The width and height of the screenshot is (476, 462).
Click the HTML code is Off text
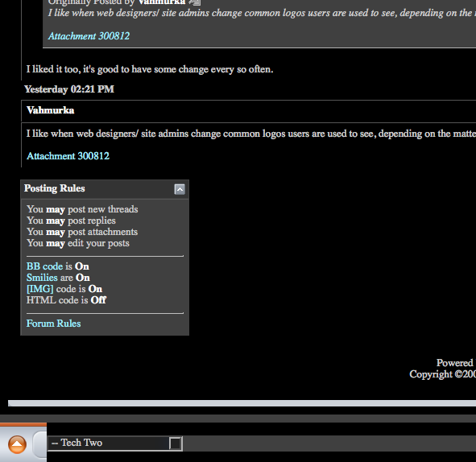[66, 300]
